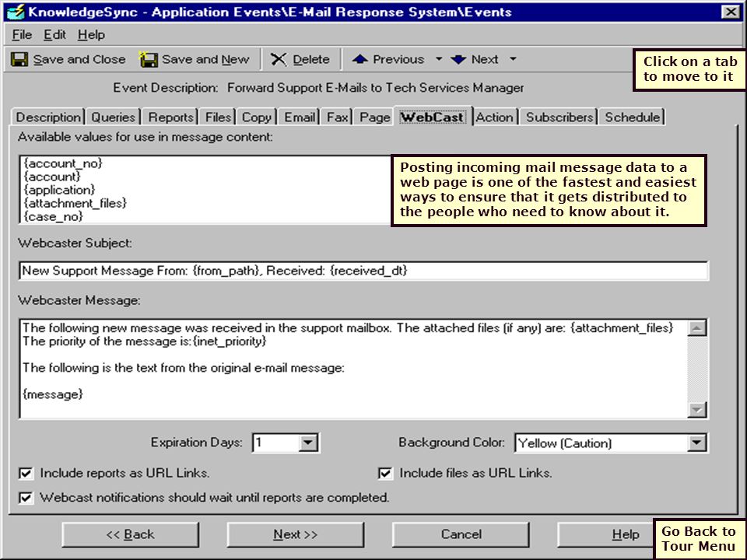Open the File menu
The width and height of the screenshot is (747, 560).
(22, 35)
